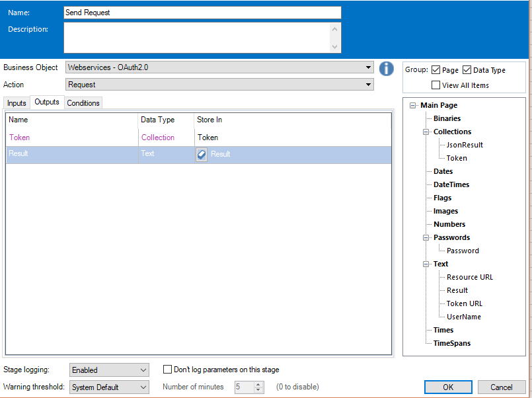Click the Number of minutes field
This screenshot has width=532, height=398.
tap(244, 387)
